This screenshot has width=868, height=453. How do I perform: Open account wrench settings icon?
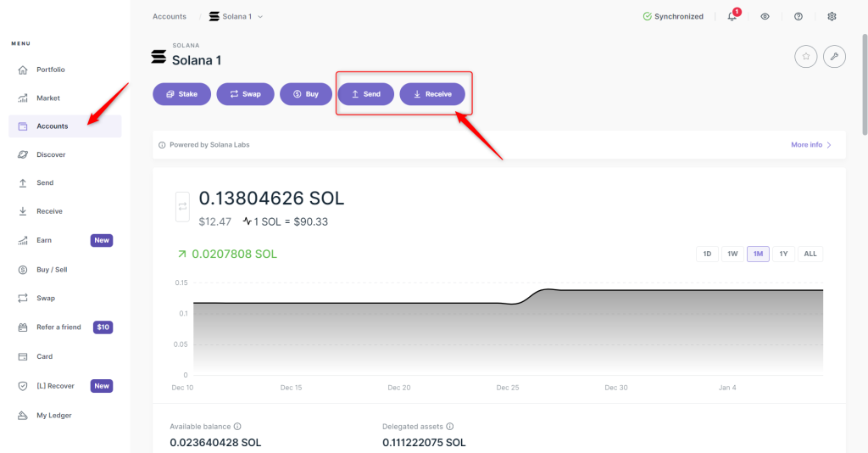point(834,57)
